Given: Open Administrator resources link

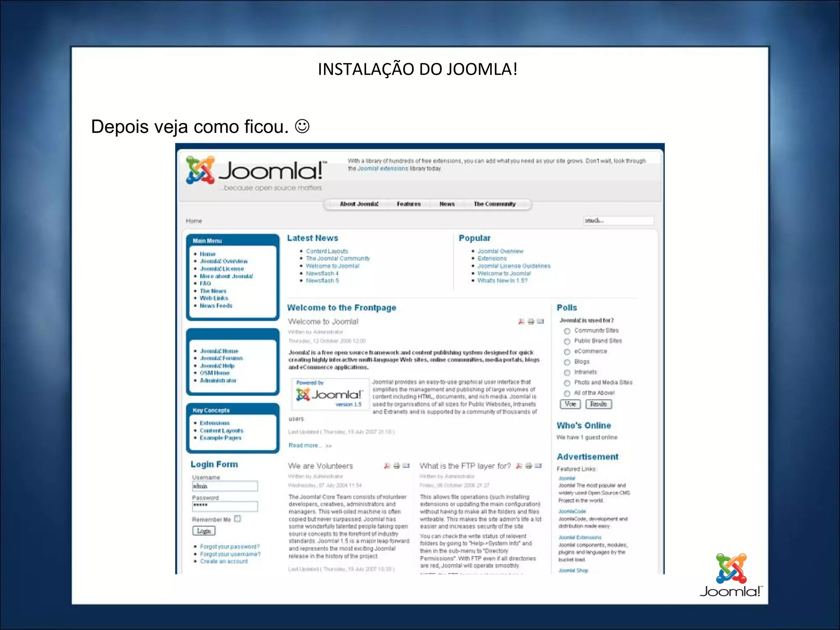Looking at the screenshot, I should (218, 381).
